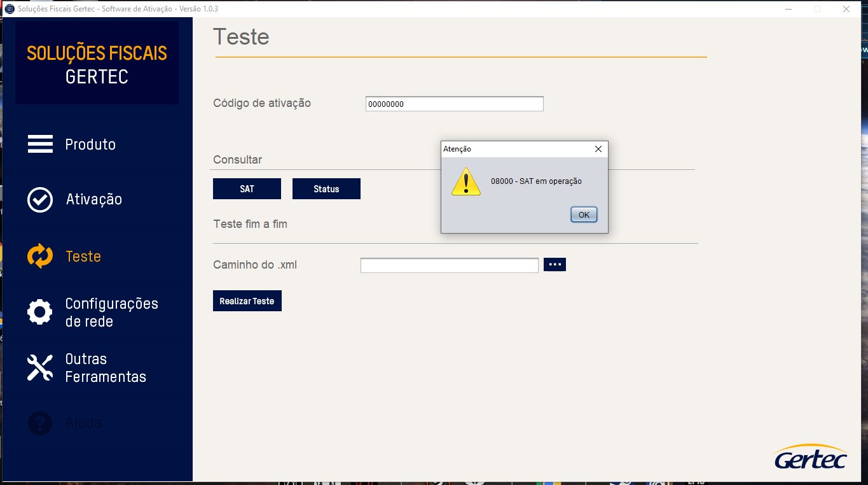Click the dimmed Ajuda question-mark icon
868x485 pixels.
40,423
